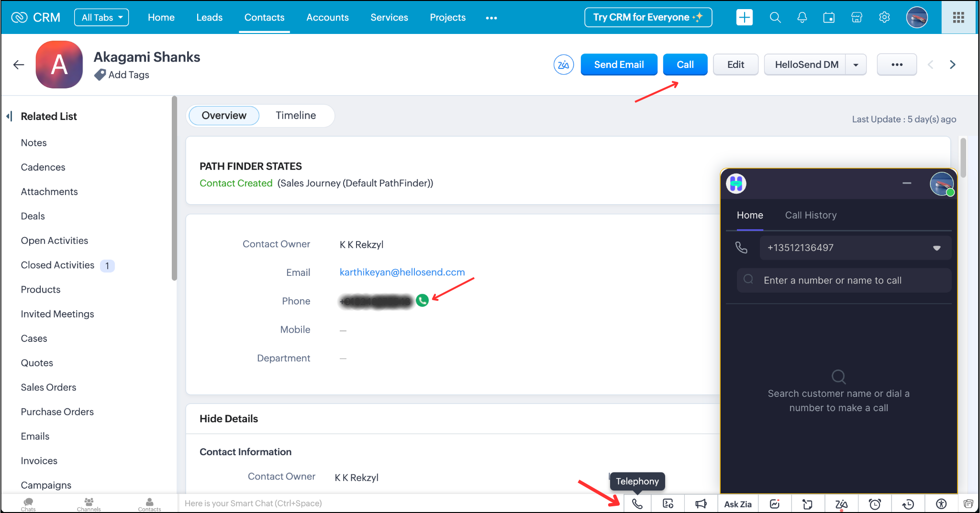The width and height of the screenshot is (980, 513).
Task: Open the alarm clock reminders icon
Action: tap(875, 503)
